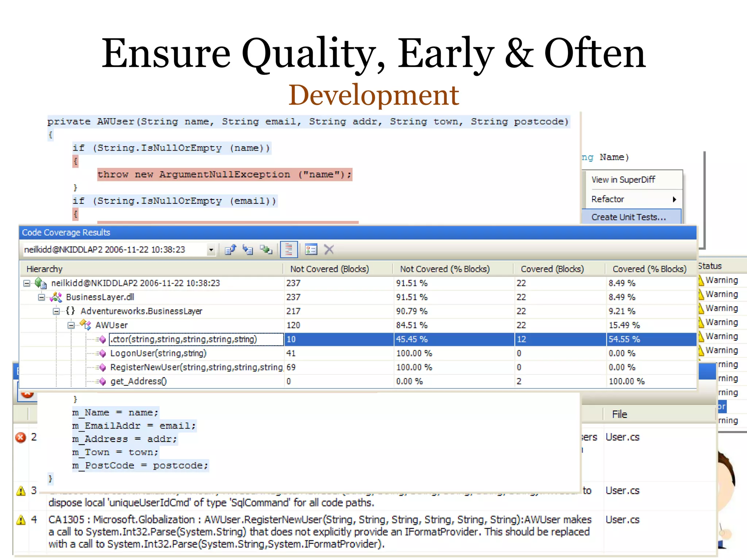Click the namespace braces icon for Adventureworks.BusinessLayer

[x=70, y=311]
